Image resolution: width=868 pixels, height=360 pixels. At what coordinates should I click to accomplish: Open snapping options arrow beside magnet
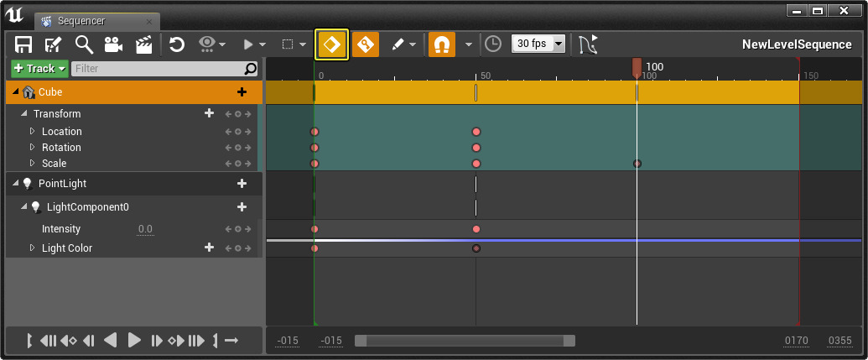[469, 44]
